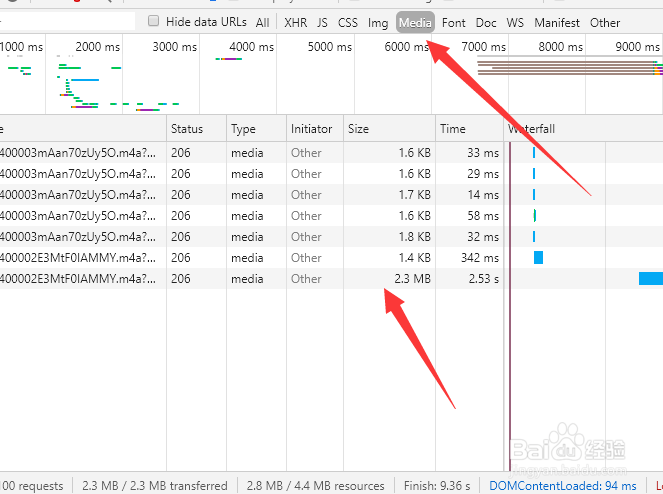This screenshot has height=494, width=663.
Task: Click the waterfall bar of the 2.53 s request
Action: [651, 279]
